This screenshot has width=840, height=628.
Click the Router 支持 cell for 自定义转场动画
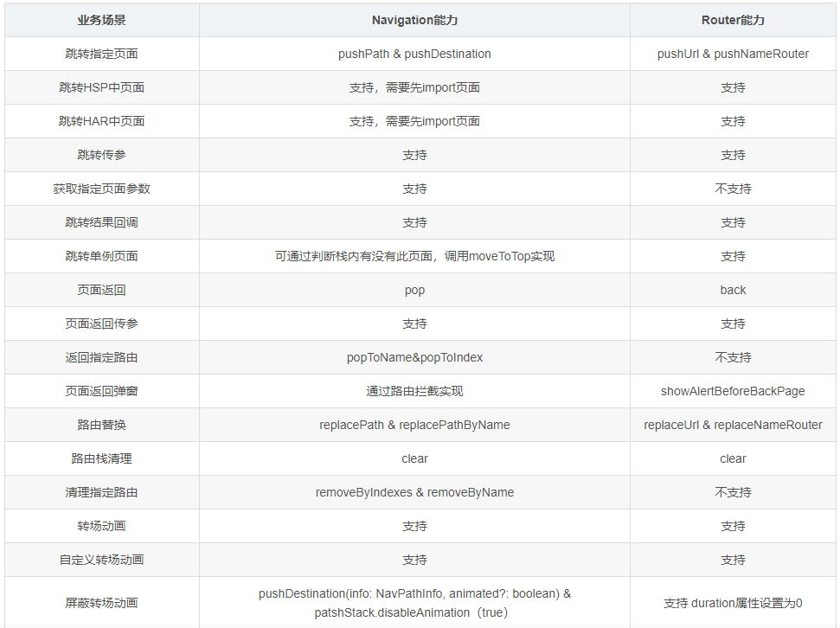(x=733, y=560)
